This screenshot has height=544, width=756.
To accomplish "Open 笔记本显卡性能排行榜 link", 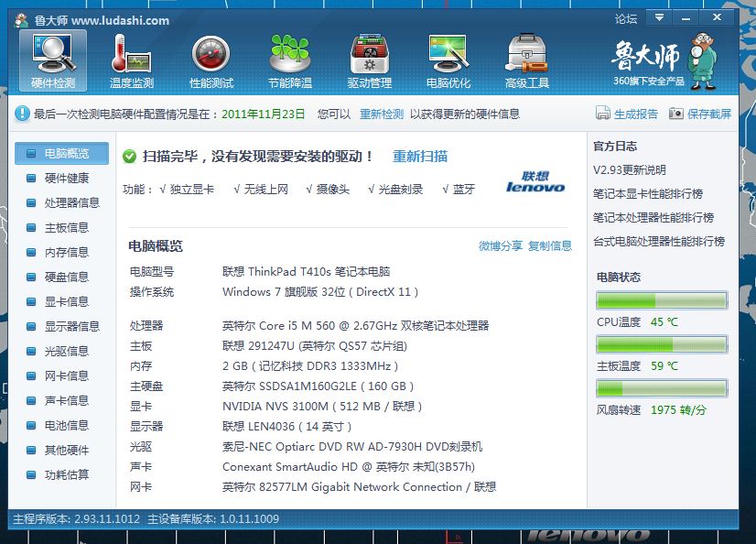I will coord(647,194).
